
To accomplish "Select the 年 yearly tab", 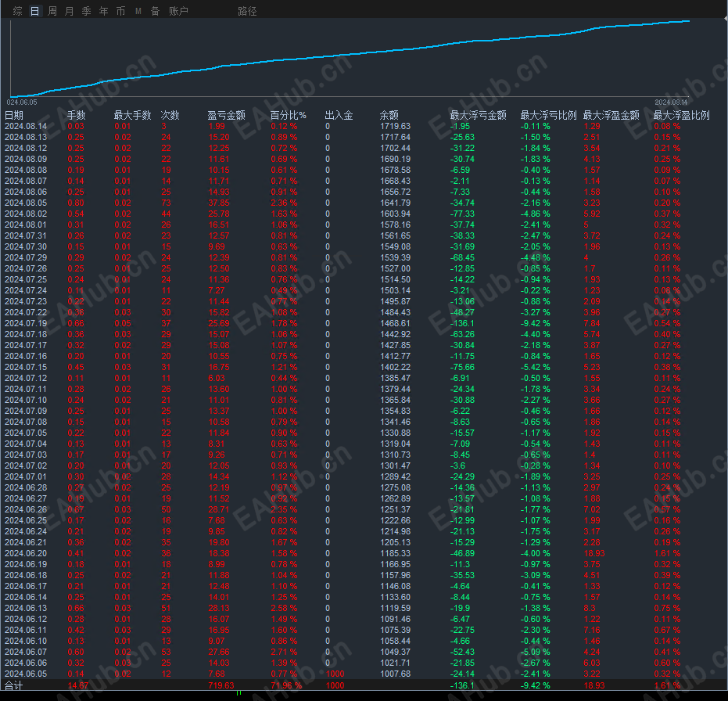I will click(103, 11).
